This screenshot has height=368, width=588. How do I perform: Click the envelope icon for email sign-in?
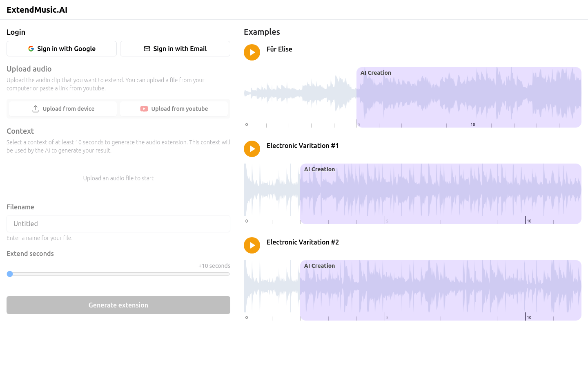[x=147, y=48]
